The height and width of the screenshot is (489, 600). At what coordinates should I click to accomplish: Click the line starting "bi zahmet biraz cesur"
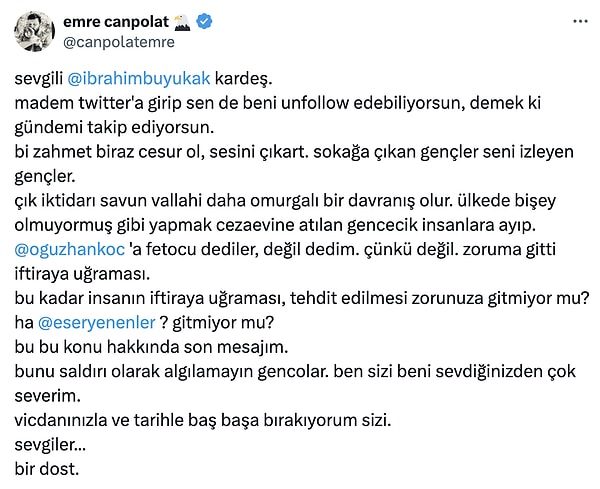click(294, 152)
